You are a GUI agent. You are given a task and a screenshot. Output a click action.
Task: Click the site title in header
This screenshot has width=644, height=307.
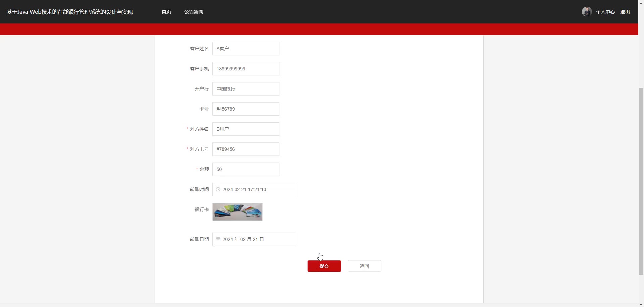[70, 12]
